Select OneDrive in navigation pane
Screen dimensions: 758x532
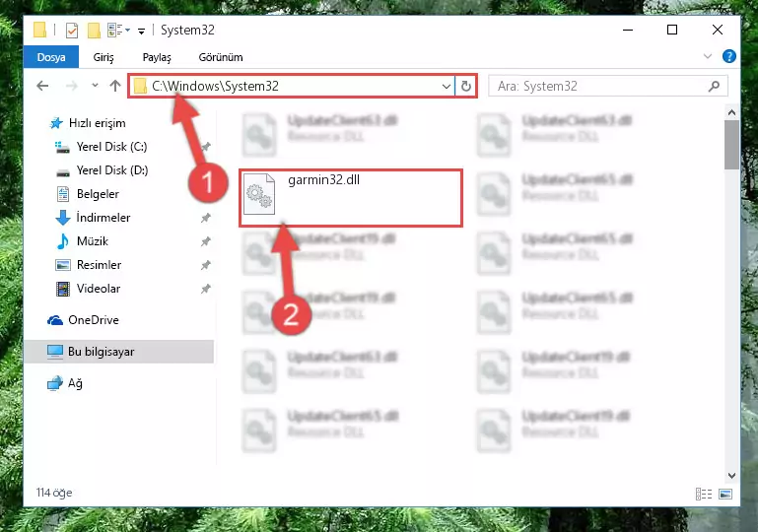(x=94, y=320)
